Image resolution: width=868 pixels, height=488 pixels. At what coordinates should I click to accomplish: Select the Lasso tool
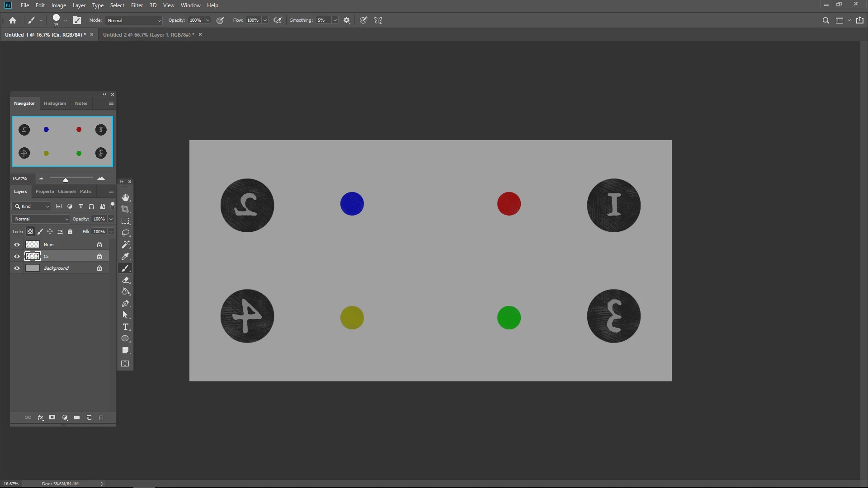125,233
